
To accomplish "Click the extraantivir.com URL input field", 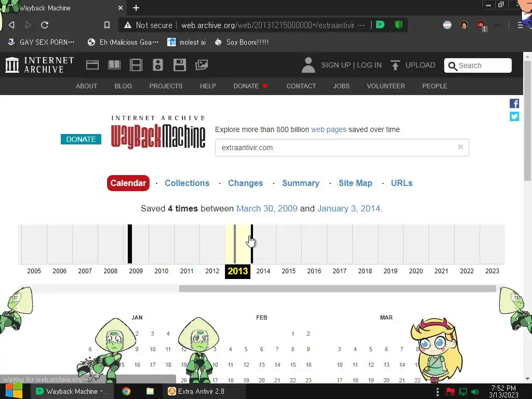I will [342, 148].
